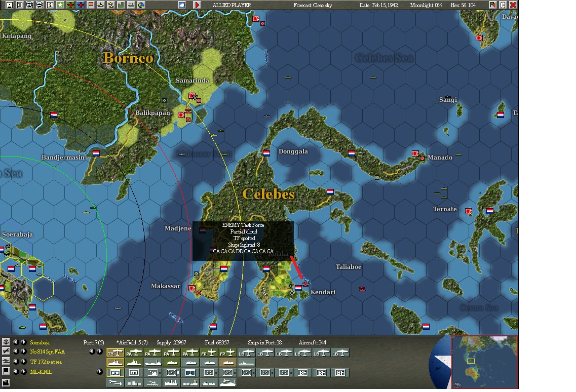Select the tan-colored ship icon in task force row
Viewport: 576px width, 392px height.
coord(228,363)
